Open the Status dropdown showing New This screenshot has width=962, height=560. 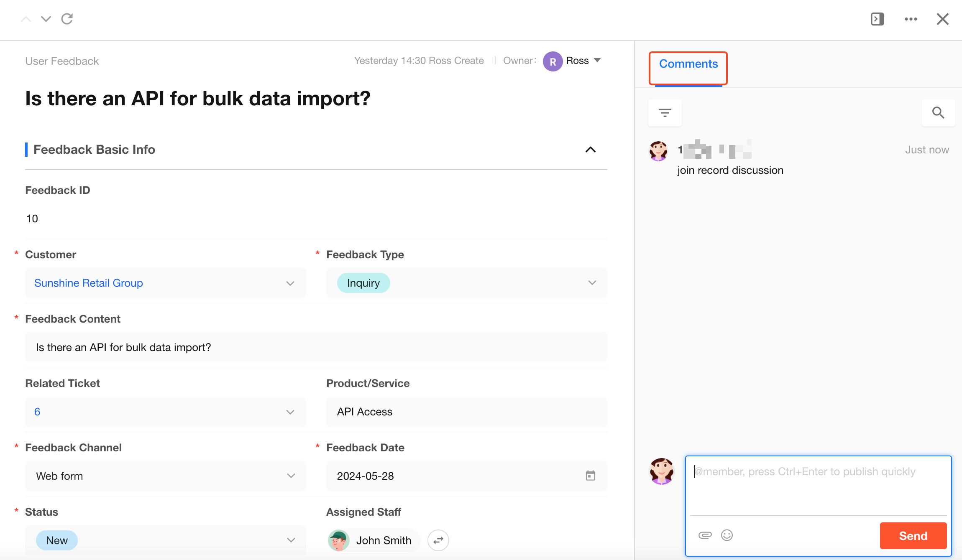tap(291, 540)
